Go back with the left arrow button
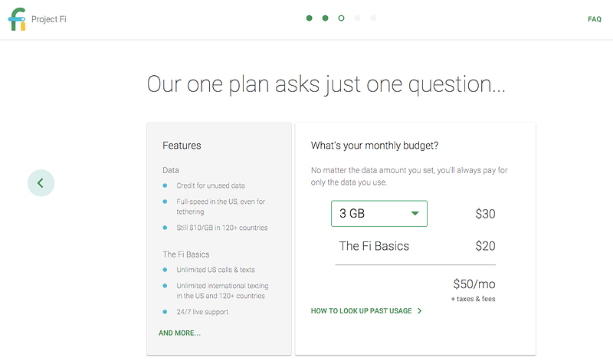Image resolution: width=613 pixels, height=364 pixels. click(x=41, y=183)
